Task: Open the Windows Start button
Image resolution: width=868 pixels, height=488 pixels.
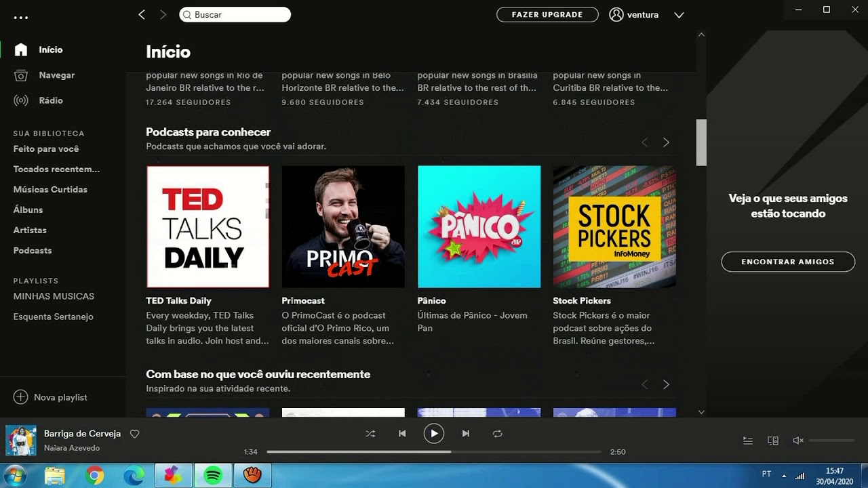Action: tap(14, 476)
